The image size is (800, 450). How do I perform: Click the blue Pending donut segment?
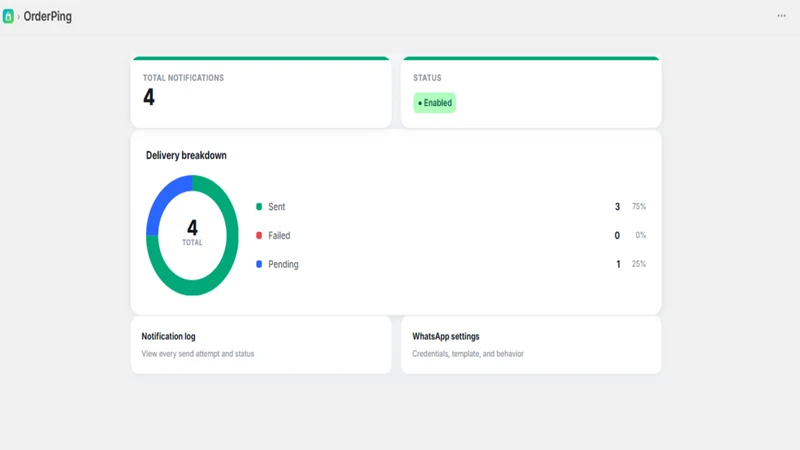tap(162, 202)
